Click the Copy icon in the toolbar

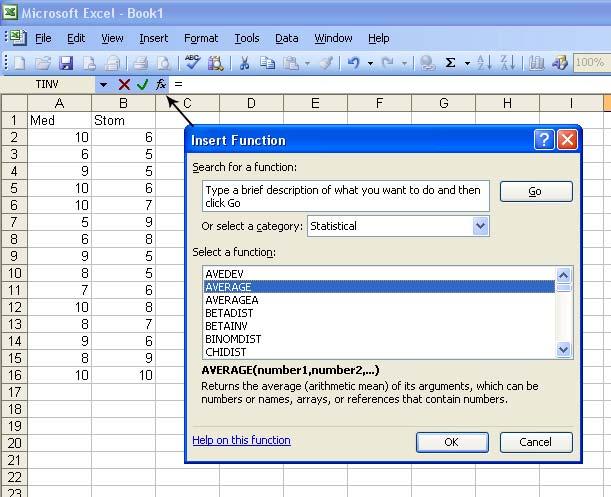point(267,63)
